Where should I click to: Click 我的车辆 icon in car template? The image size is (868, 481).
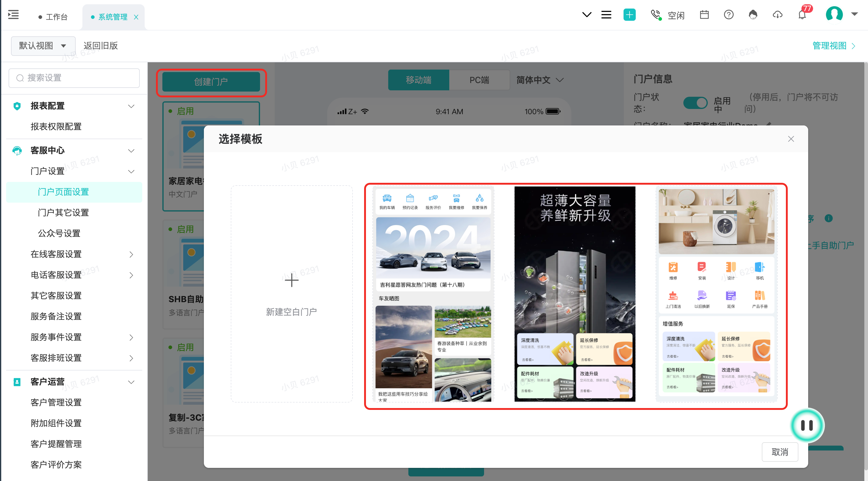pyautogui.click(x=387, y=198)
